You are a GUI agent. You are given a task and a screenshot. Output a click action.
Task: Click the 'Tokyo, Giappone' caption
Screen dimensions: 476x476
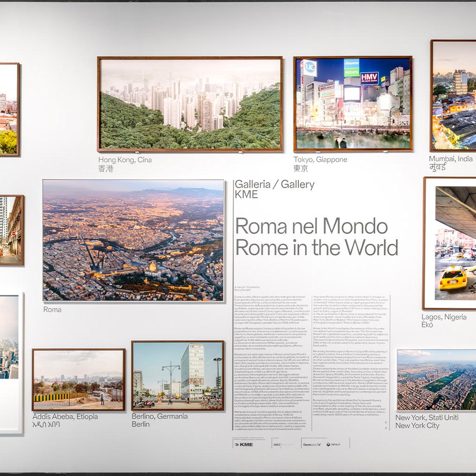(x=320, y=160)
